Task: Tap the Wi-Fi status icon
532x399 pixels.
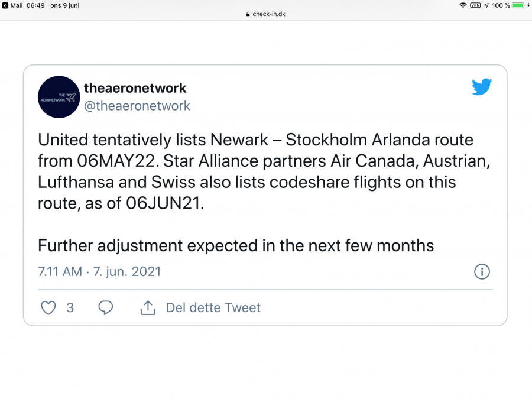Action: [463, 5]
